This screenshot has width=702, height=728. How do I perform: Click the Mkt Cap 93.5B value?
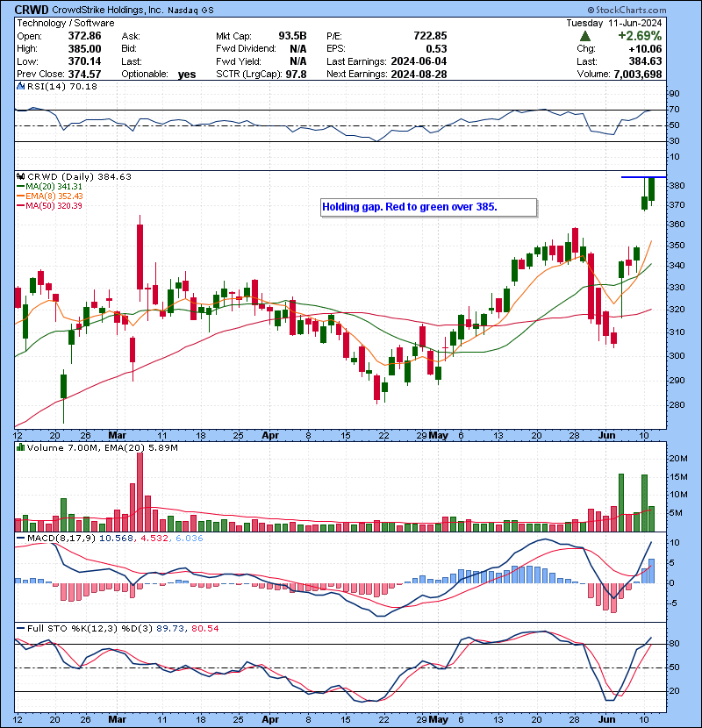tap(293, 36)
